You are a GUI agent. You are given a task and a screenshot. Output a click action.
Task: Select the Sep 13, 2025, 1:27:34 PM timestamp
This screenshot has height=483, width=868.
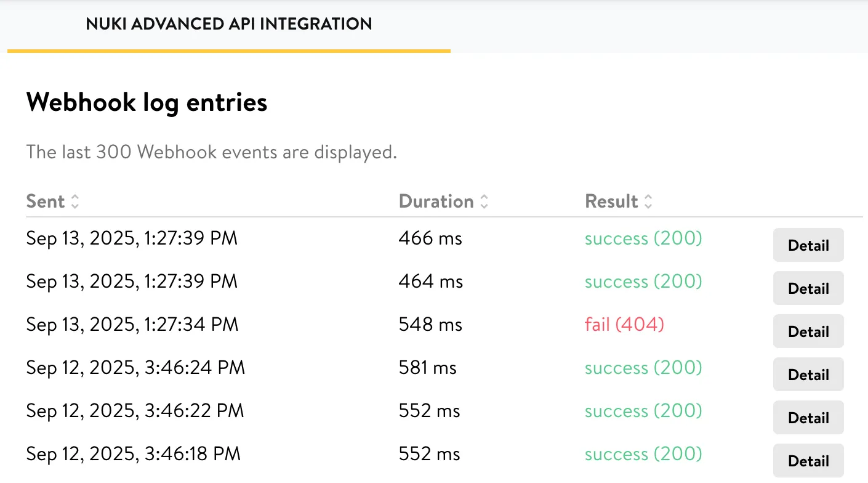click(x=132, y=325)
